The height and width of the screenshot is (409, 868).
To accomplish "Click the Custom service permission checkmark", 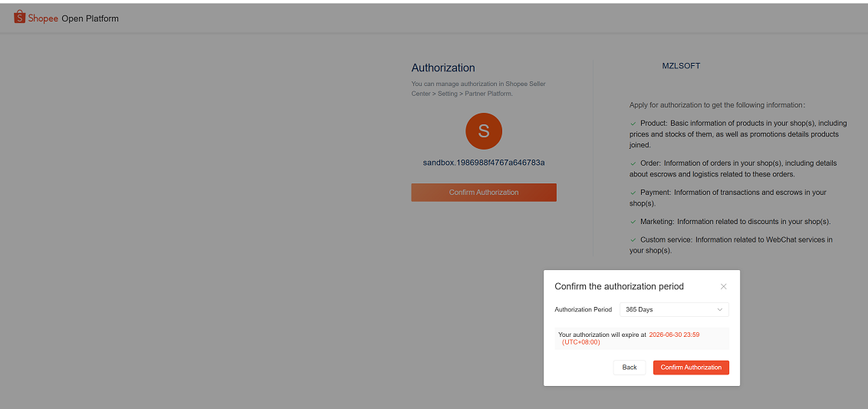I will point(633,240).
